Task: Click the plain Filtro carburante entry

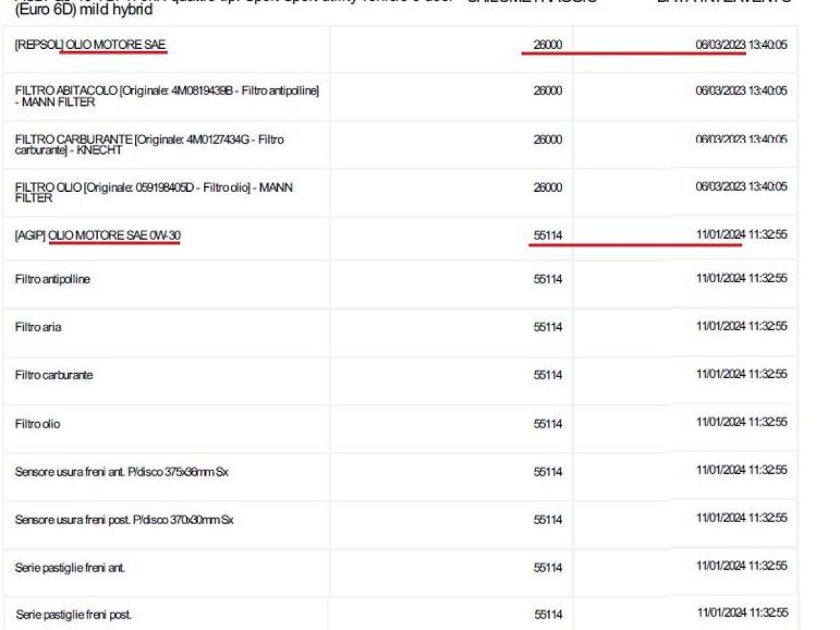Action: 54,375
